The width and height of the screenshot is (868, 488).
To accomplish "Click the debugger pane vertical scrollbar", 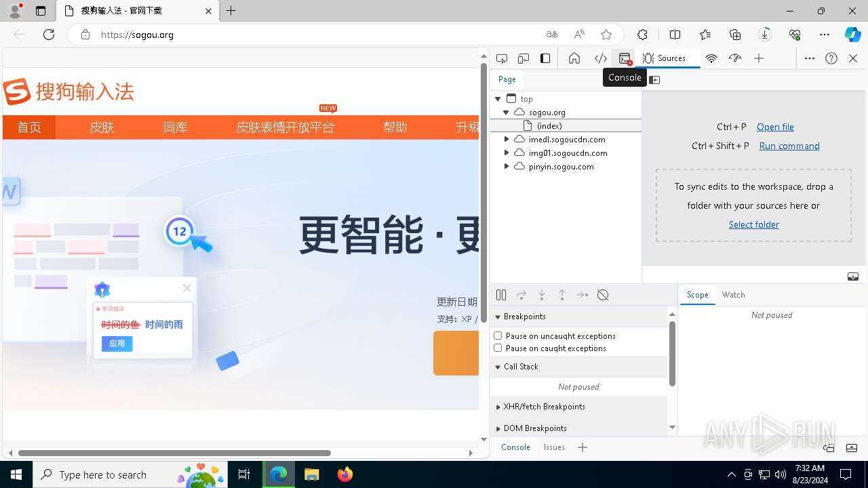I will [672, 354].
